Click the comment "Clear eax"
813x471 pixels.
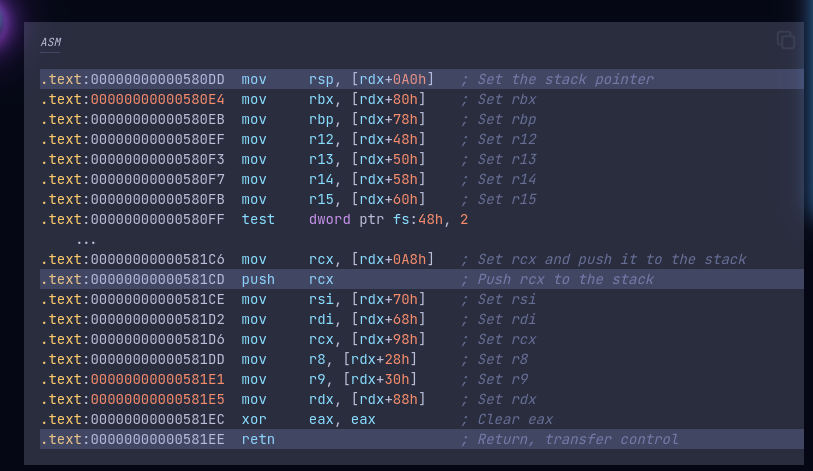click(515, 419)
